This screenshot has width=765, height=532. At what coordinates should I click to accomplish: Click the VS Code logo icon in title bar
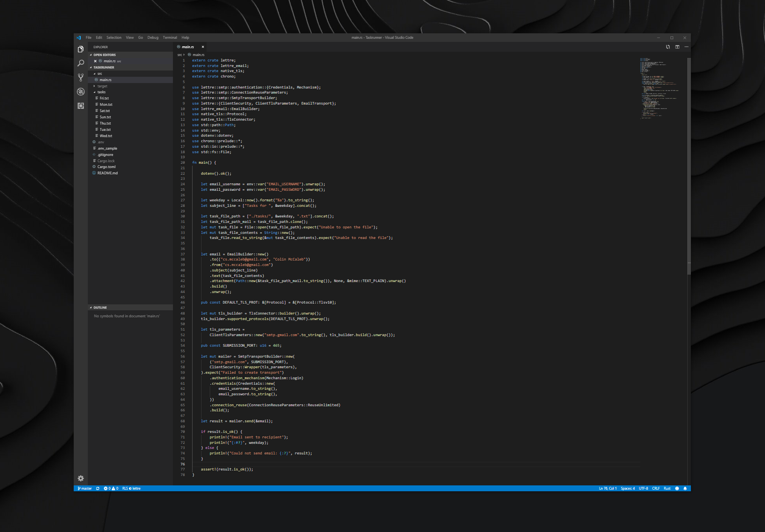[79, 38]
